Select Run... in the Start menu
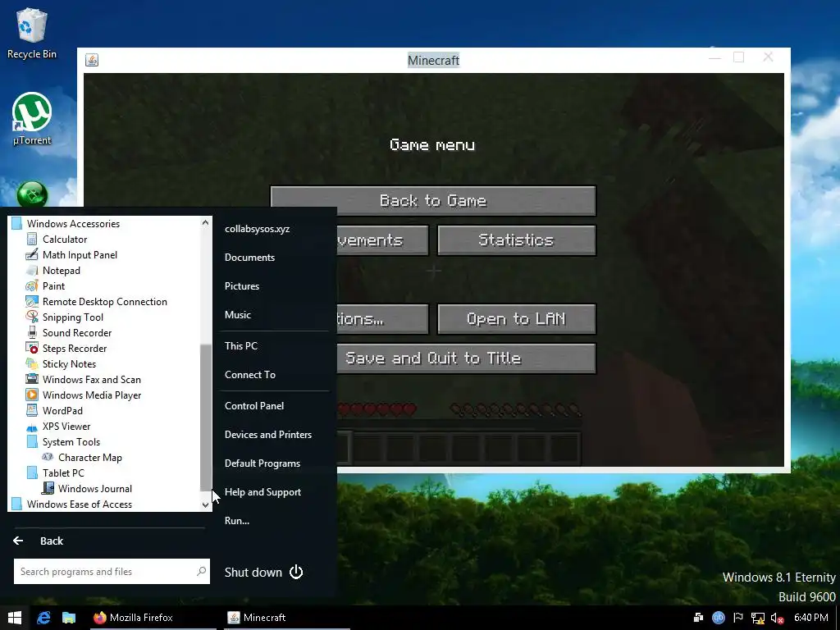The width and height of the screenshot is (840, 630). pos(237,521)
